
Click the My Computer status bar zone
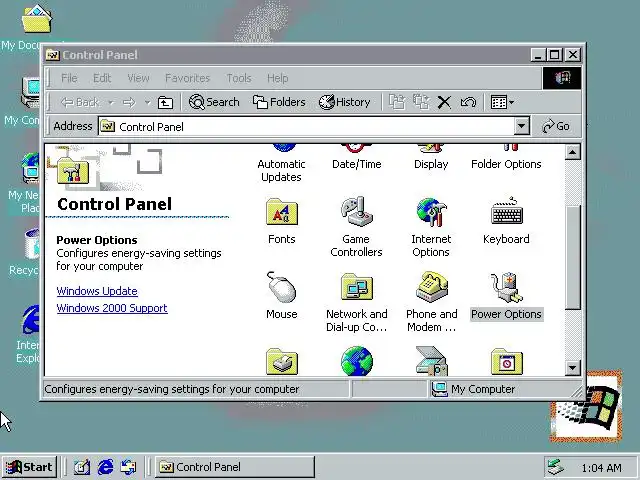click(x=504, y=389)
